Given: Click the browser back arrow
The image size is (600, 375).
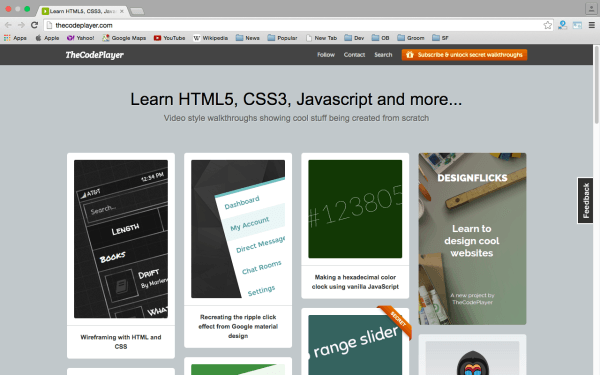Looking at the screenshot, I should pyautogui.click(x=8, y=25).
